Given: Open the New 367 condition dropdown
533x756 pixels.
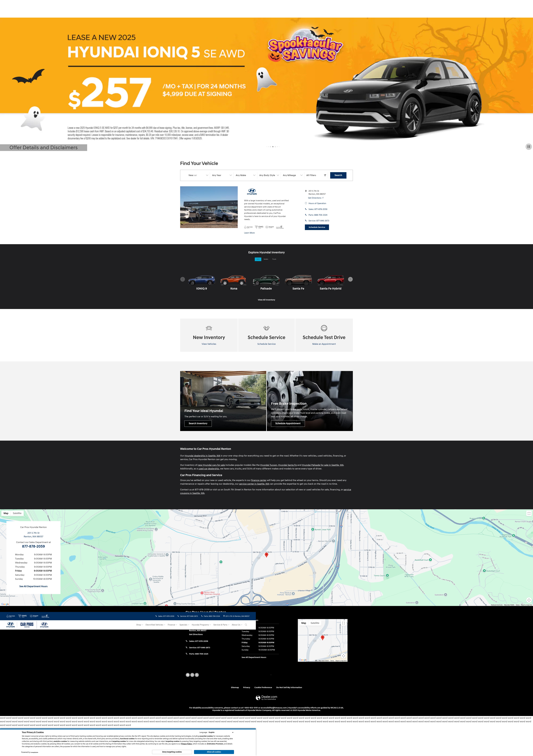Looking at the screenshot, I should pos(198,175).
